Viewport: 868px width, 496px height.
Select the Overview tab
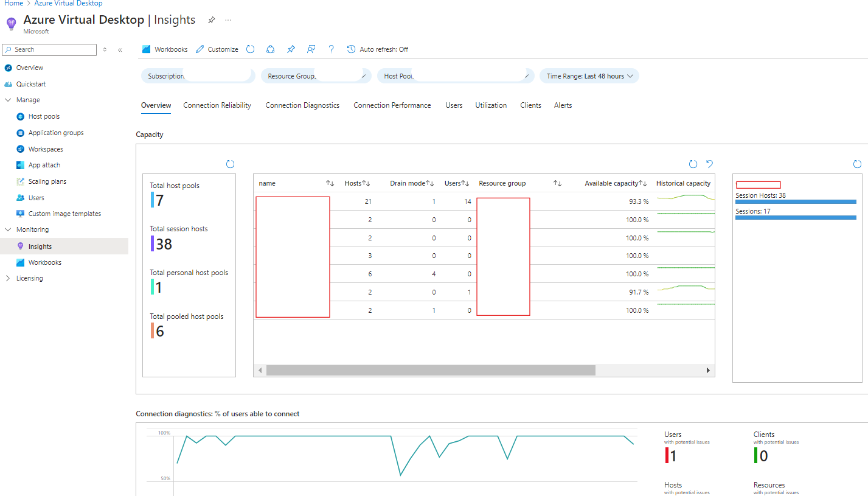pos(156,105)
